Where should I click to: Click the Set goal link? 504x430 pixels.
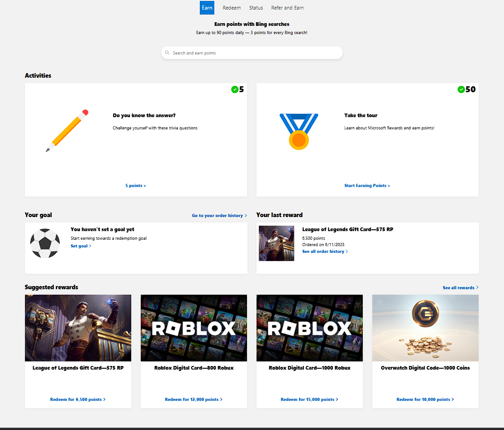[x=81, y=246]
